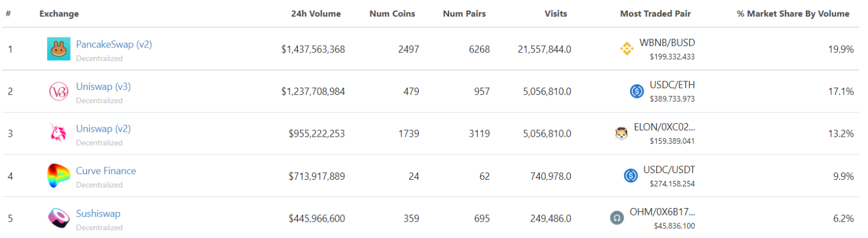Open the Uniswap (v2) exchange link
Screen dimensions: 868x238
[103, 129]
